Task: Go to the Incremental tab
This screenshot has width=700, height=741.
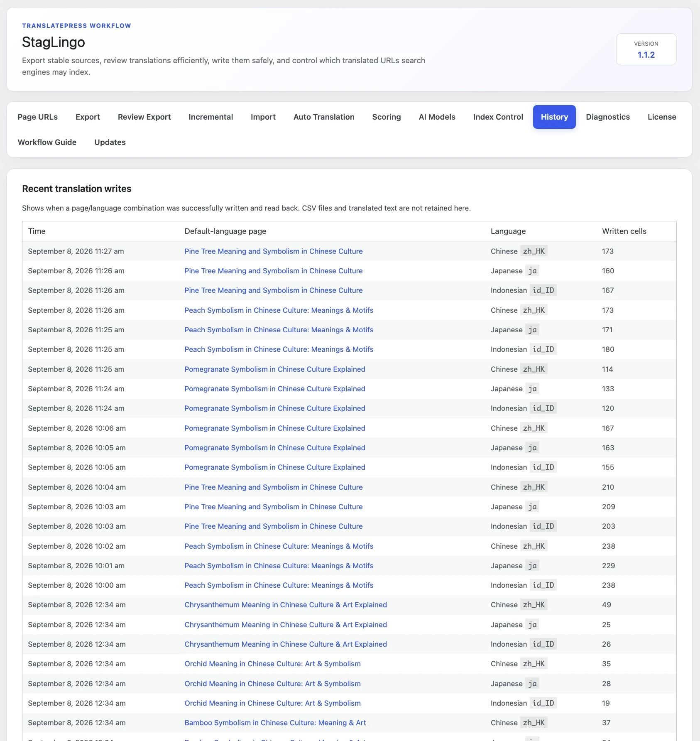Action: (x=210, y=117)
